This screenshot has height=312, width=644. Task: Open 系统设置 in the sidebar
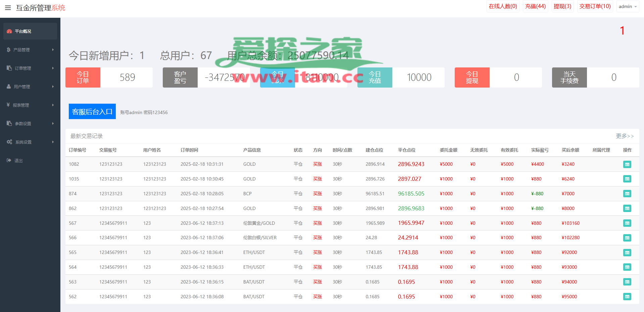point(30,142)
